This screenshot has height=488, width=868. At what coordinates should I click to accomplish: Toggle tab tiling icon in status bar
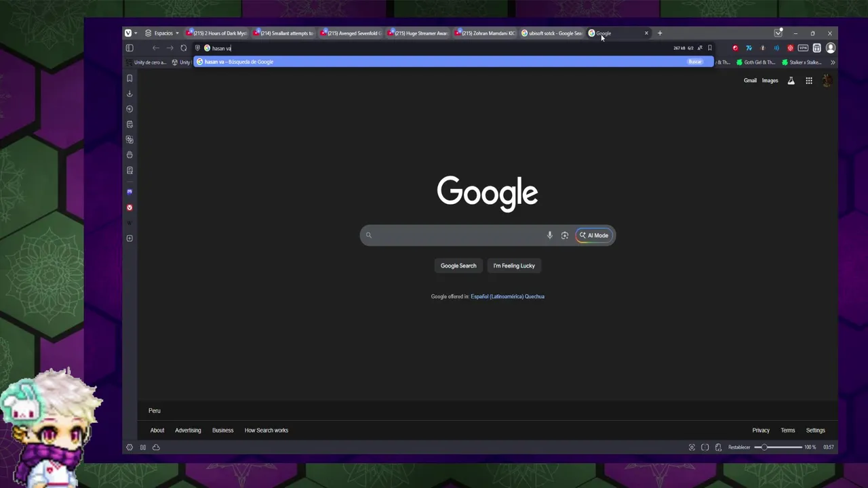pyautogui.click(x=705, y=447)
